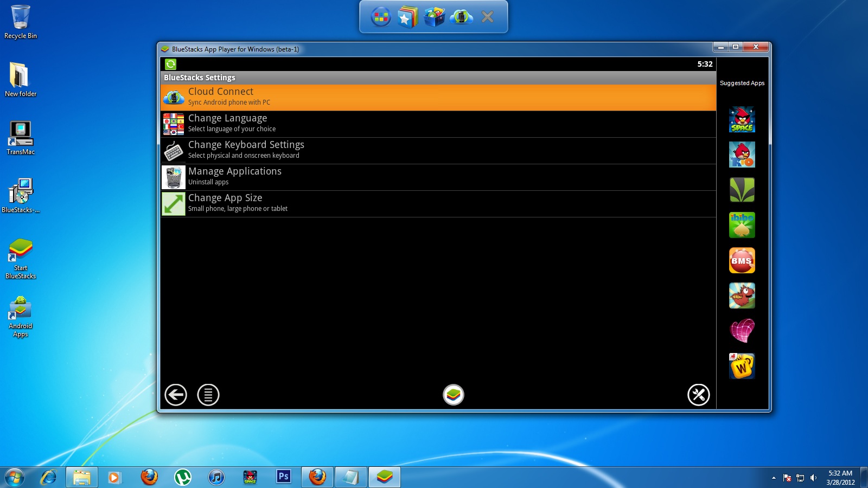
Task: Select Android Apps desktop shortcut
Action: (x=21, y=317)
